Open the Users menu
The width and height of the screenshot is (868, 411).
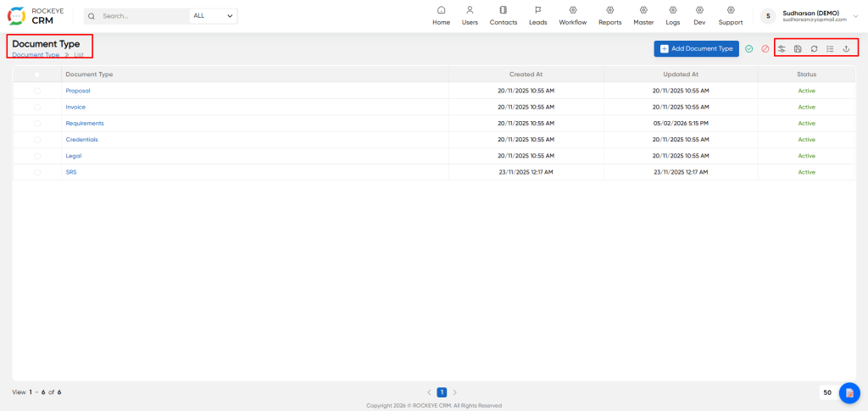click(x=470, y=16)
